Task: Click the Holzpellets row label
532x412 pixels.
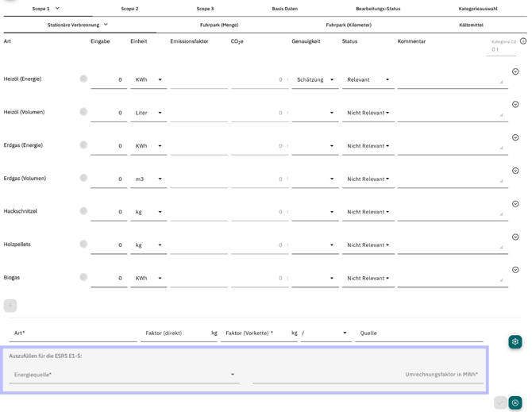Action: (17, 245)
